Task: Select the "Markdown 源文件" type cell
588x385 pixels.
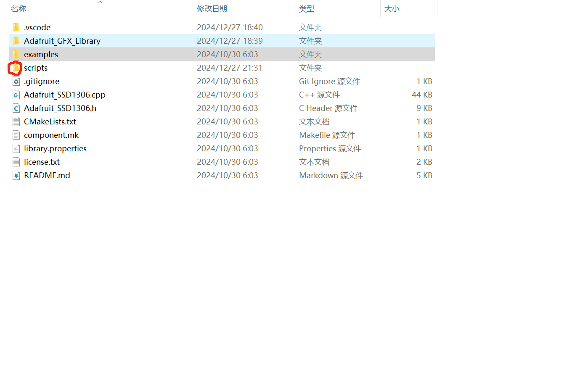Action: click(x=331, y=175)
